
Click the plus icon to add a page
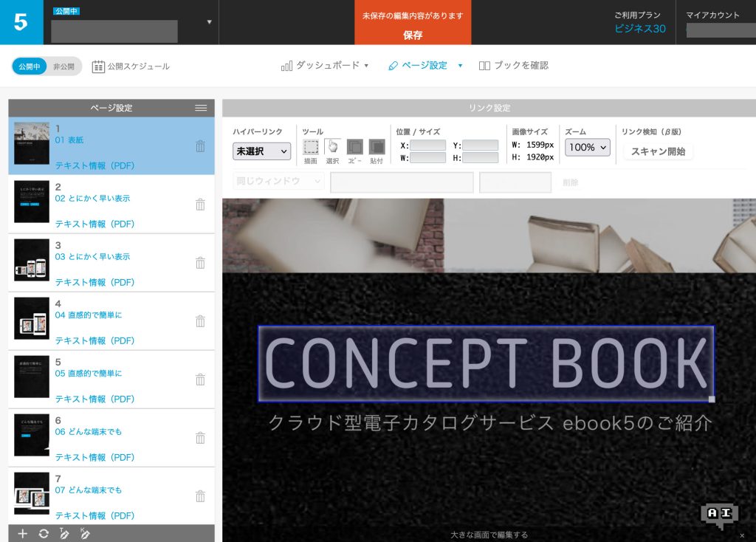click(22, 533)
